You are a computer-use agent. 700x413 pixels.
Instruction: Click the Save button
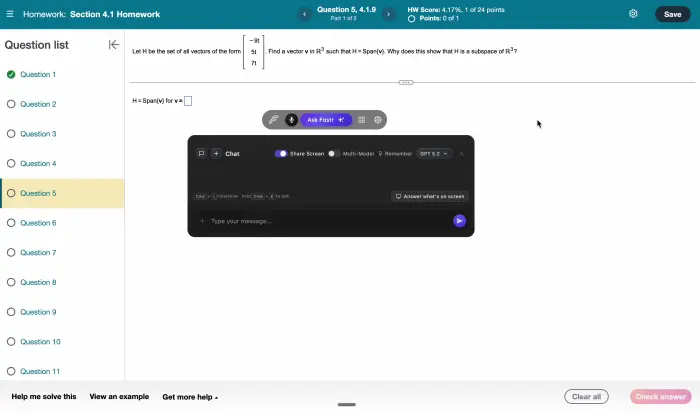coord(672,14)
